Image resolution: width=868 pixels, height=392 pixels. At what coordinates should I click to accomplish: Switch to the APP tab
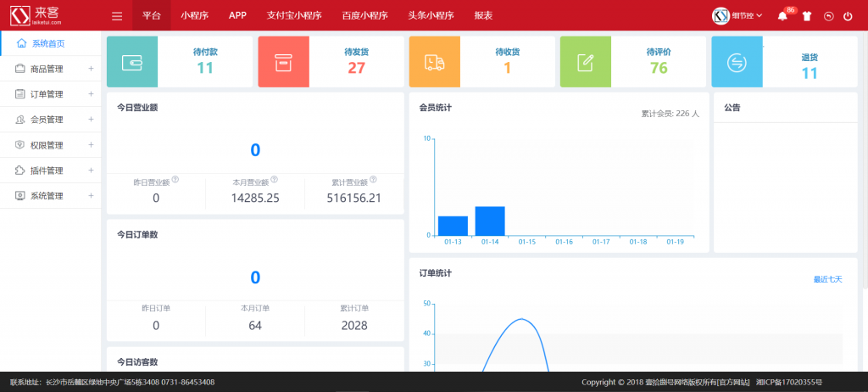237,15
